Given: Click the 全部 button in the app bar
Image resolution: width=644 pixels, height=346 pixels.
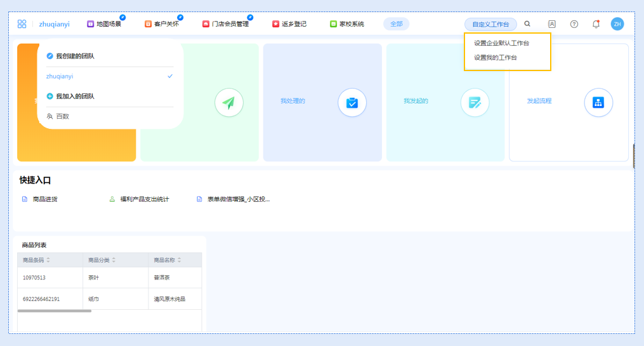Looking at the screenshot, I should coord(396,24).
